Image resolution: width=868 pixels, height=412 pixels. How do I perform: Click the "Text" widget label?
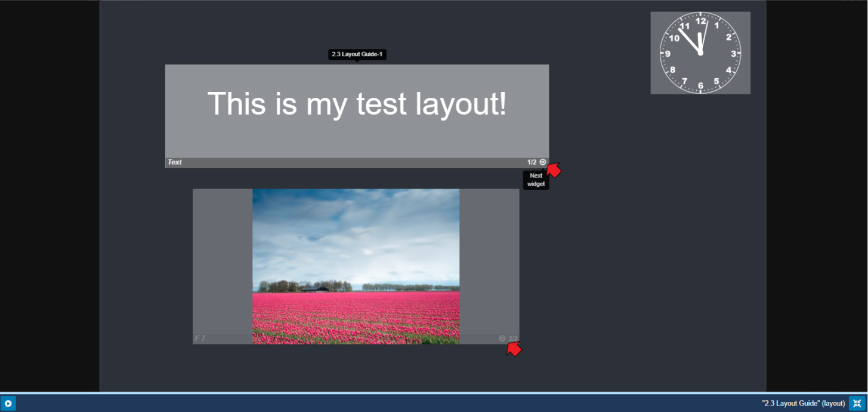(x=175, y=162)
